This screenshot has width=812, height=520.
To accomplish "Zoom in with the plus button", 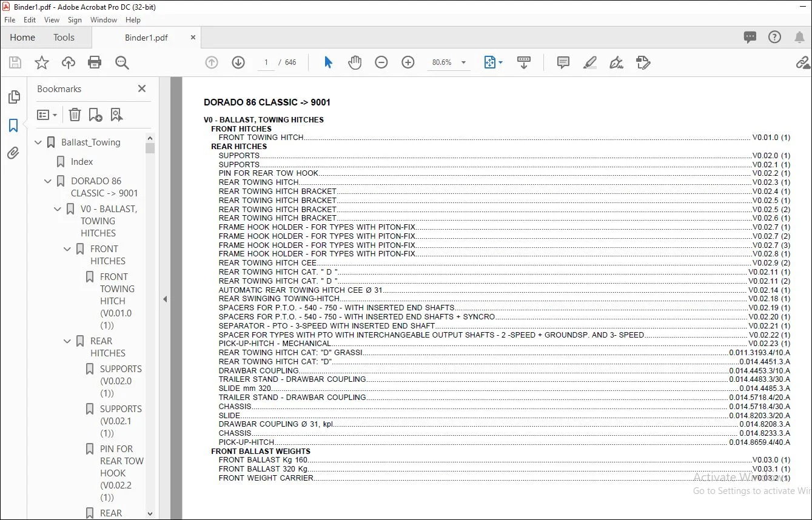I will [x=408, y=62].
